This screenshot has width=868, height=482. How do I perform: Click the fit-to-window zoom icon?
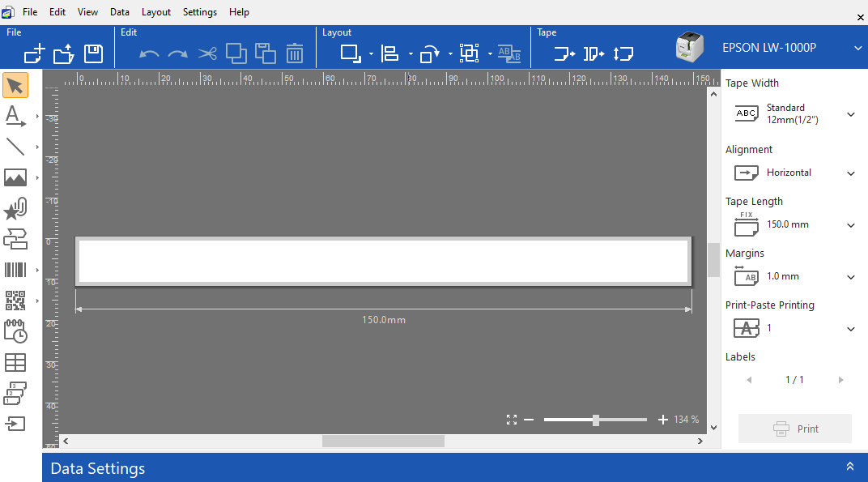pyautogui.click(x=512, y=420)
